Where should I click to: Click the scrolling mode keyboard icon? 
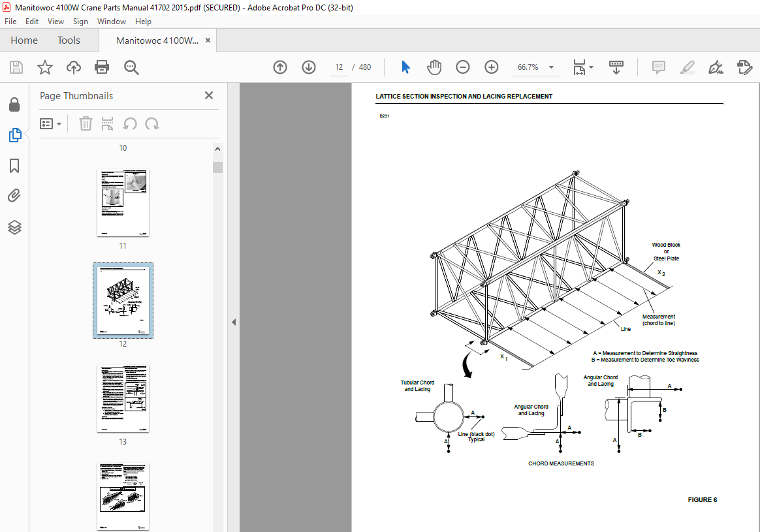[616, 67]
